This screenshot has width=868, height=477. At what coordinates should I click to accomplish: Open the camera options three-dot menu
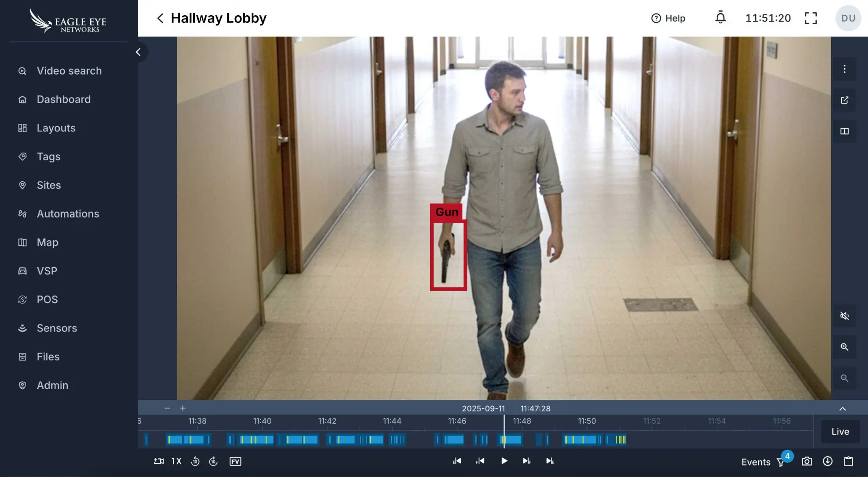tap(844, 69)
